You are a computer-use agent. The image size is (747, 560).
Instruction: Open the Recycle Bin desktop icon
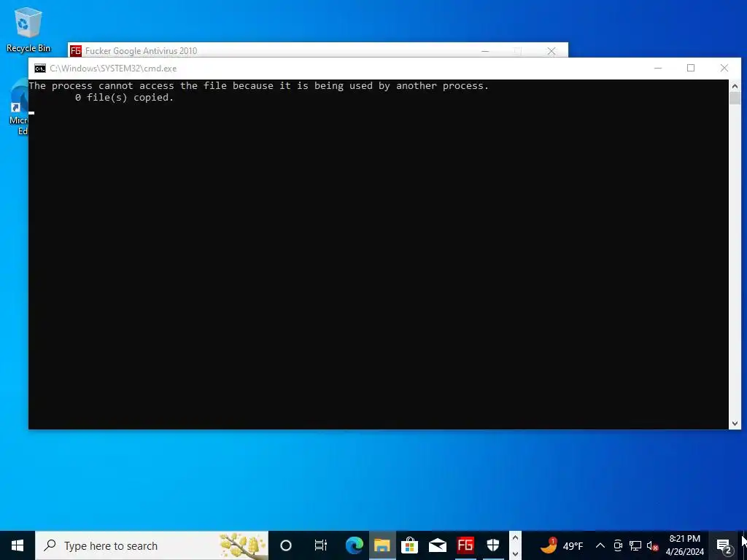point(28,29)
